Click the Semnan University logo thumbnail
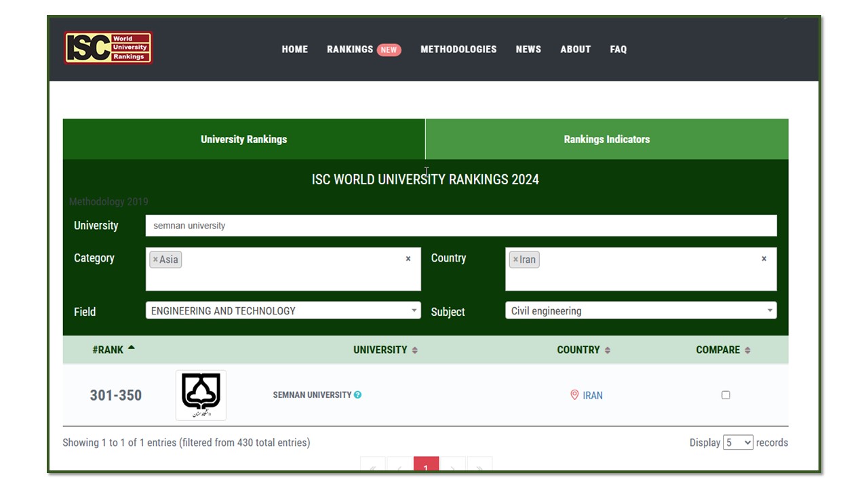868x488 pixels. tap(201, 395)
